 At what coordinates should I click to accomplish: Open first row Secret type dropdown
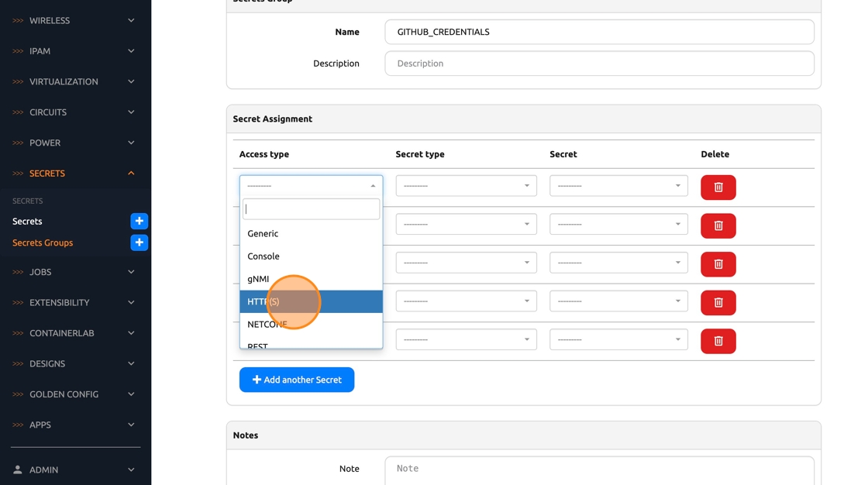[x=466, y=186]
